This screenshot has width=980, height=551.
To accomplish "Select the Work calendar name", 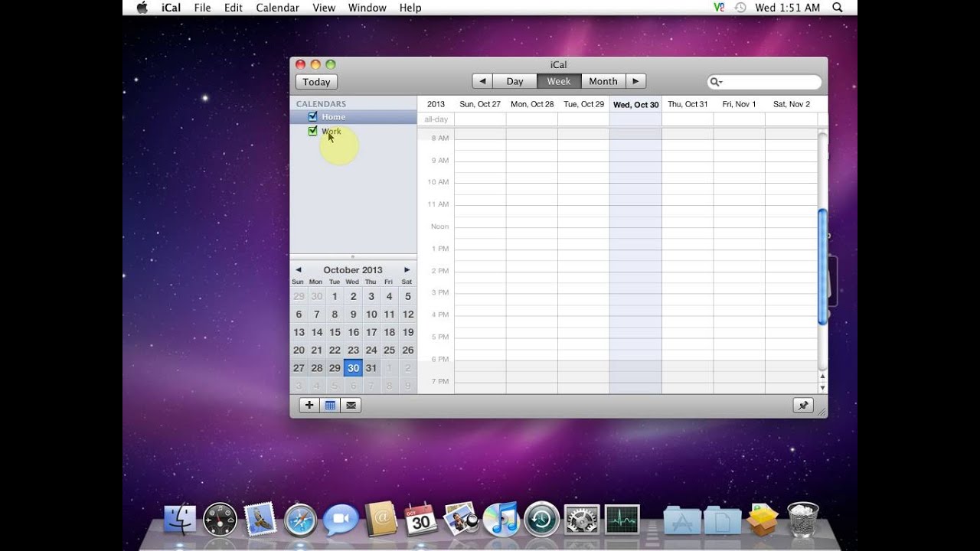I will point(332,132).
